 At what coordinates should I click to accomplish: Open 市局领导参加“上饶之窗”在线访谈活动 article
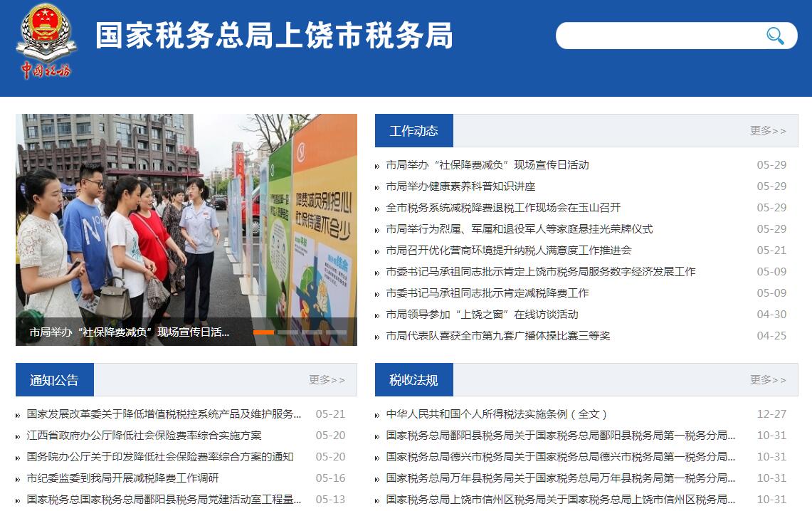pos(482,315)
